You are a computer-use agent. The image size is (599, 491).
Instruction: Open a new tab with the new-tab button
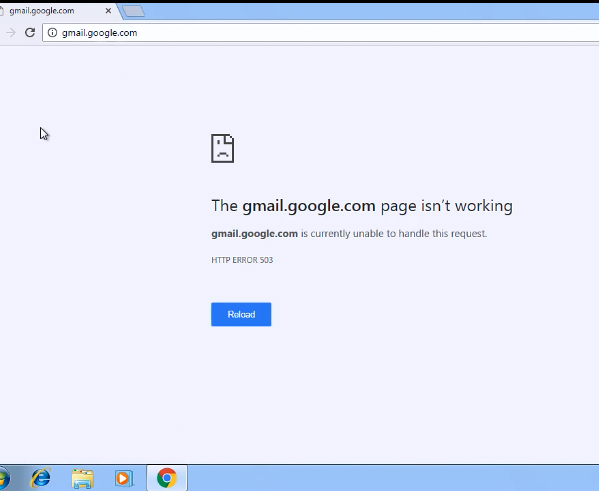[x=134, y=11]
